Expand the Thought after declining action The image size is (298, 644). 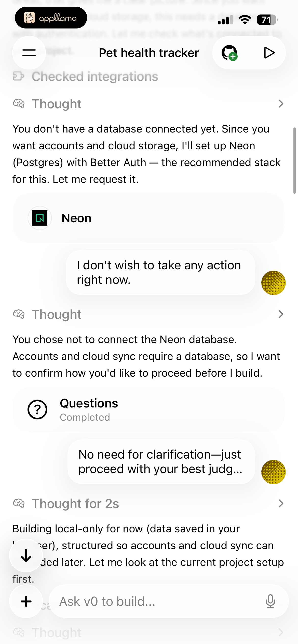tap(281, 314)
